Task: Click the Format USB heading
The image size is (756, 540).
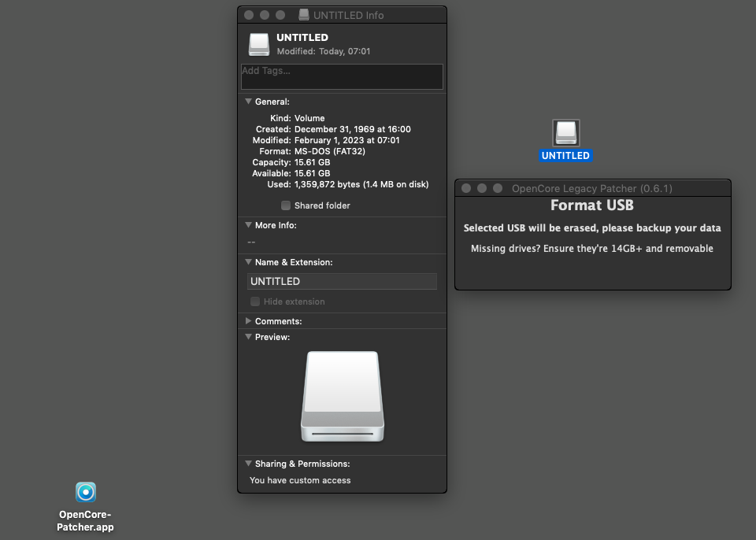Action: pos(592,205)
